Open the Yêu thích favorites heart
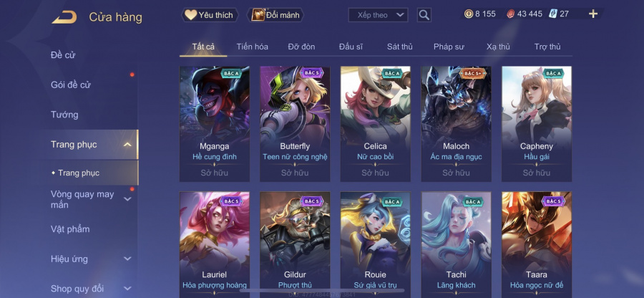The width and height of the screenshot is (644, 298). coord(190,15)
